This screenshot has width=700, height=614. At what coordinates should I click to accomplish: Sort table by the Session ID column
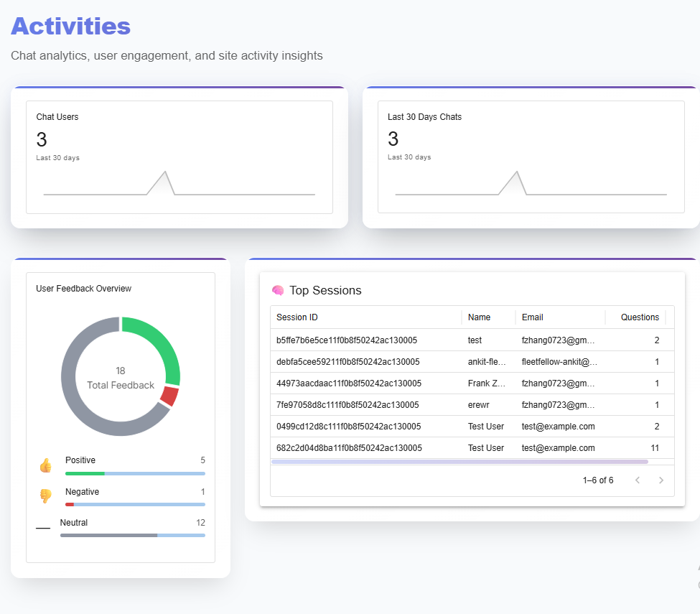297,317
